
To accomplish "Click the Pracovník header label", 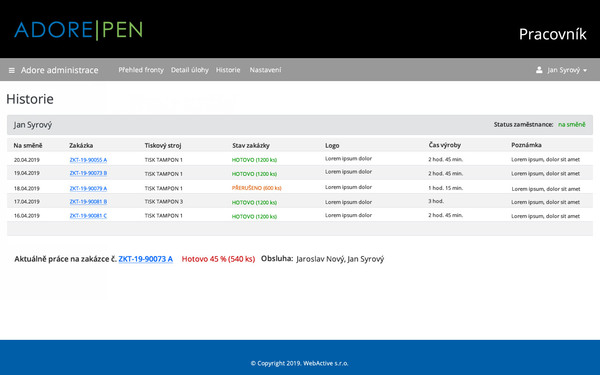I will click(x=553, y=34).
